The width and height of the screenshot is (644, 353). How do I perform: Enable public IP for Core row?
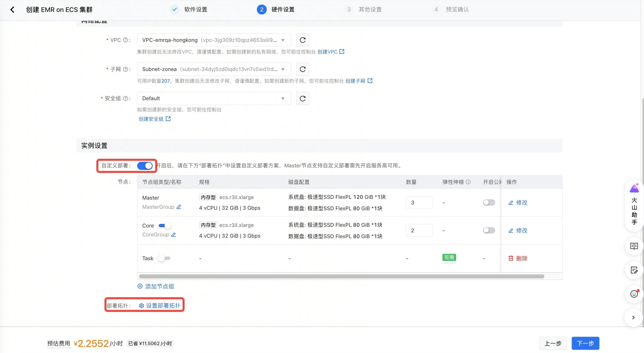[489, 230]
